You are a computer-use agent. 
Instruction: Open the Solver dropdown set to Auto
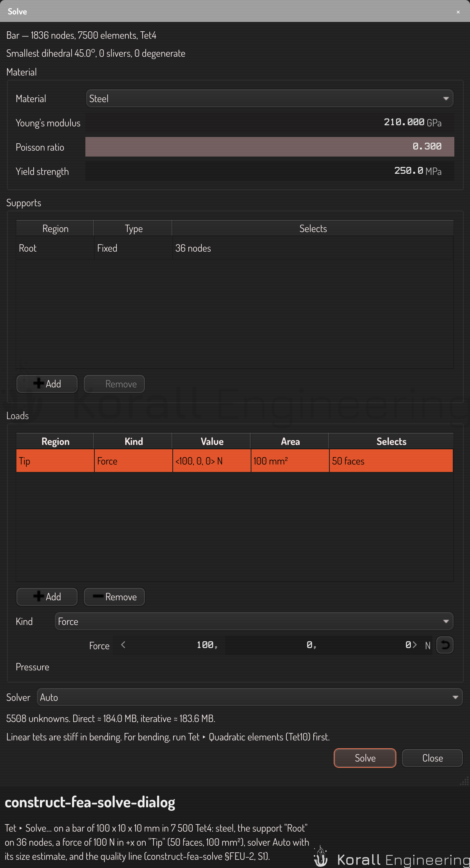[249, 697]
